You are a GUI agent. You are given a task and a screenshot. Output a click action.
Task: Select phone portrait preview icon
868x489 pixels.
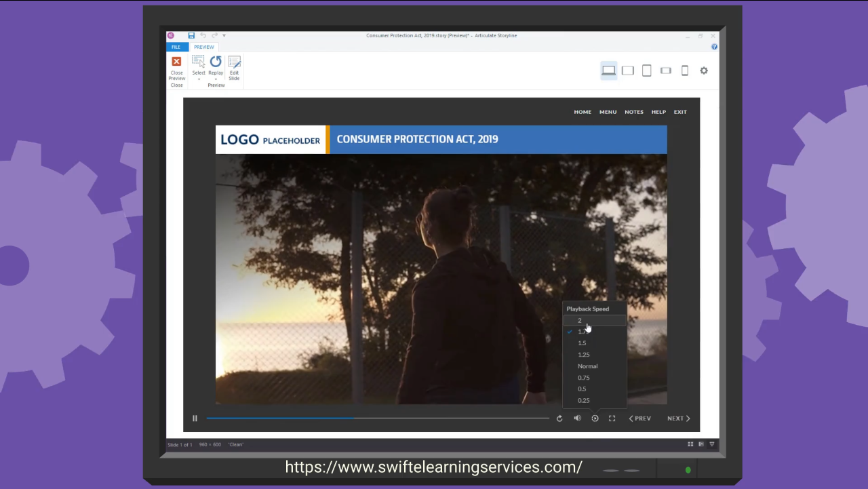685,71
